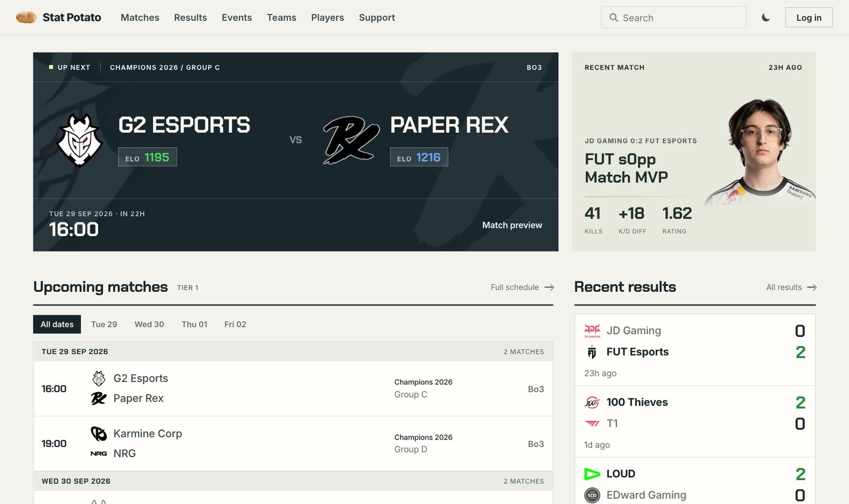Screen dimensions: 849x504
Task: Click Paper Rex icon in 16:00 match
Action: 99,398
